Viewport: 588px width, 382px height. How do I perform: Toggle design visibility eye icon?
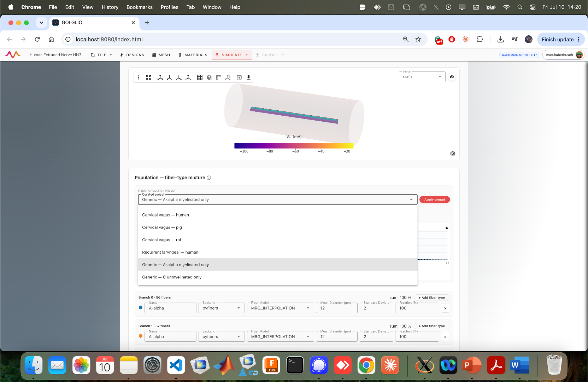coord(452,77)
